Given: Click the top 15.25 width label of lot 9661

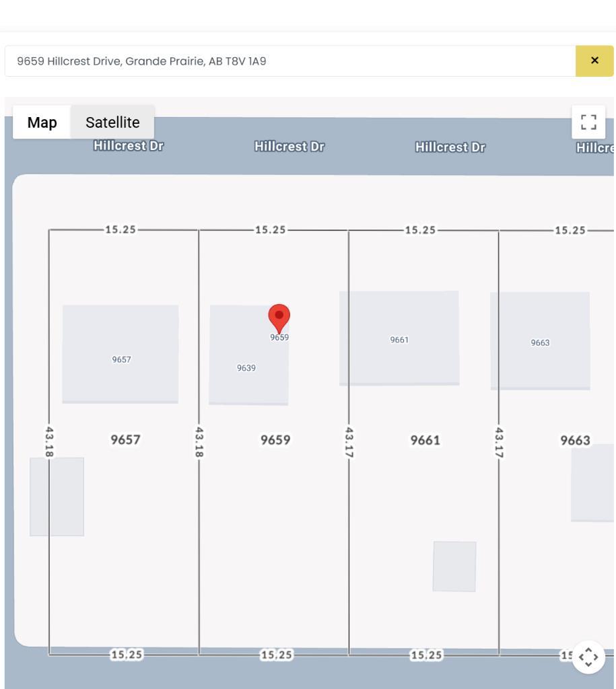Looking at the screenshot, I should [x=420, y=230].
